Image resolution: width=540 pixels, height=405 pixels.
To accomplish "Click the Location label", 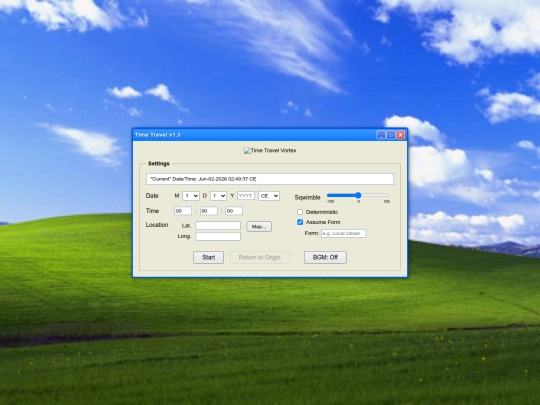I will tap(157, 225).
